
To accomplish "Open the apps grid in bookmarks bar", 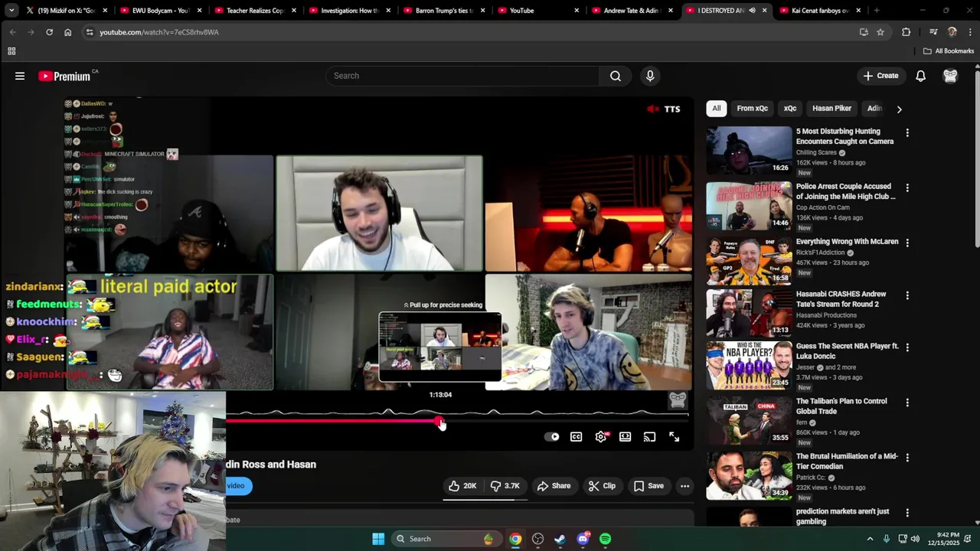I will [x=11, y=51].
